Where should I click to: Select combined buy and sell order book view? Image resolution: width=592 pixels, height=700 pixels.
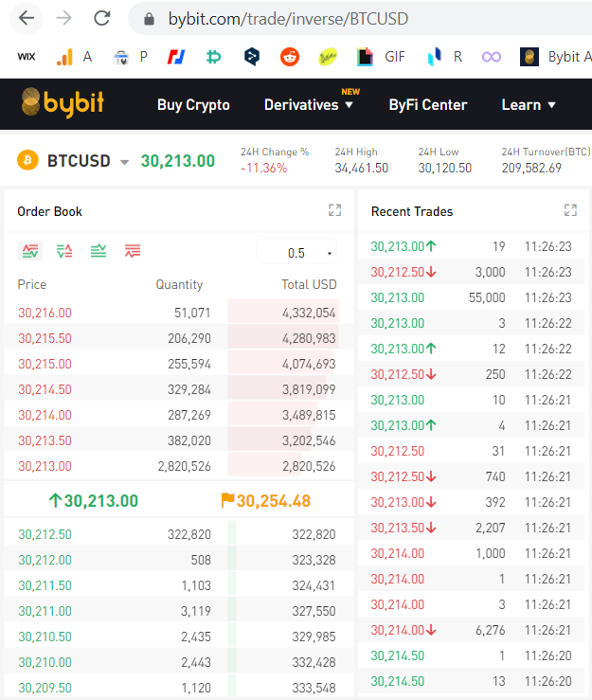pyautogui.click(x=30, y=250)
